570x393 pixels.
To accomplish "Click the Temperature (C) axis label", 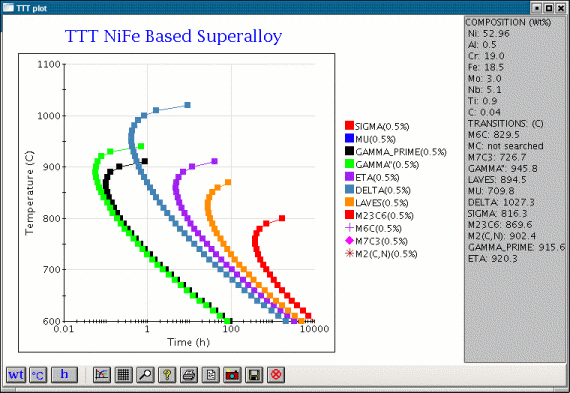I will coord(29,193).
